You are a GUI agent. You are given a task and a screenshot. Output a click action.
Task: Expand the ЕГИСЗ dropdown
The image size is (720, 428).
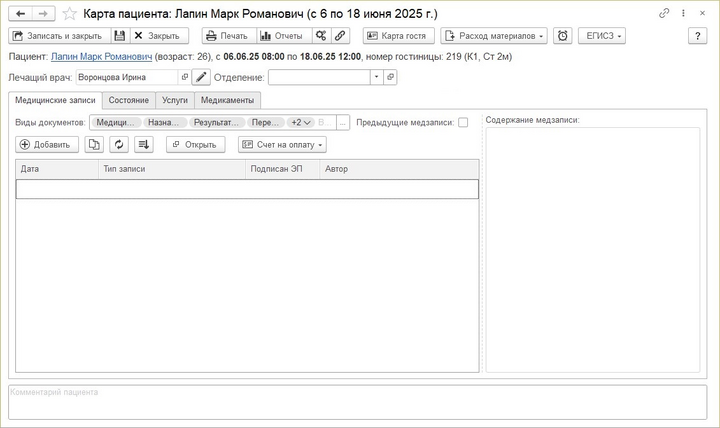tap(602, 36)
